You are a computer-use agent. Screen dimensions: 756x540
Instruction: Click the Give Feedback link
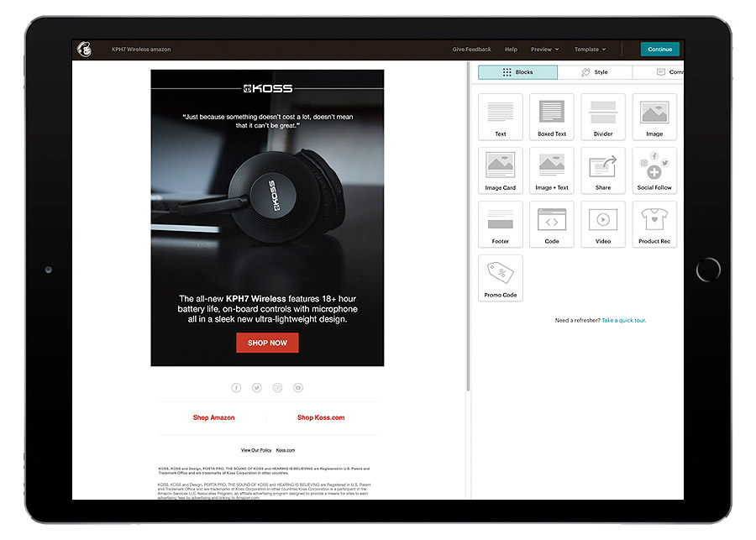point(471,50)
